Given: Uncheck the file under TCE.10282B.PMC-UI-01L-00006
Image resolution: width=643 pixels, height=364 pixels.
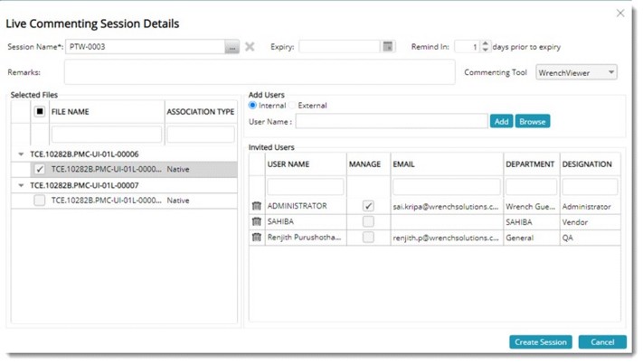Looking at the screenshot, I should [x=39, y=169].
